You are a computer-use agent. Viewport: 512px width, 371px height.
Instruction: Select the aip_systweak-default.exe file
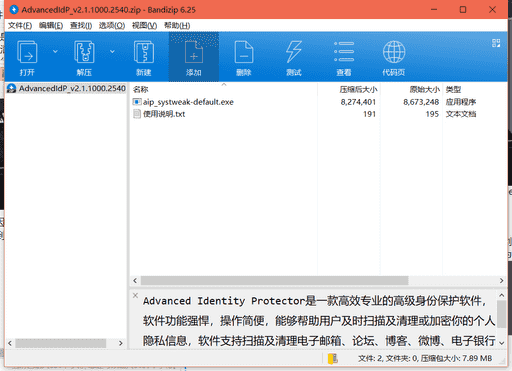point(188,102)
